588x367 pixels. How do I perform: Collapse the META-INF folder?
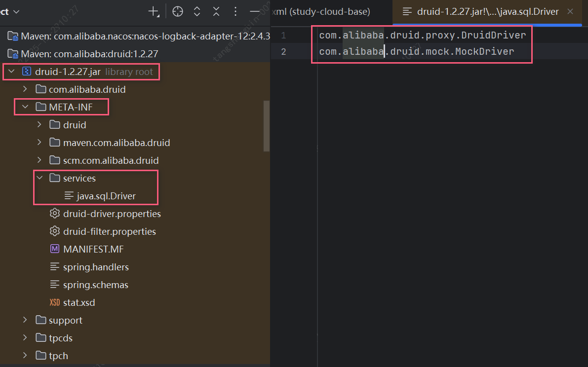pyautogui.click(x=25, y=107)
